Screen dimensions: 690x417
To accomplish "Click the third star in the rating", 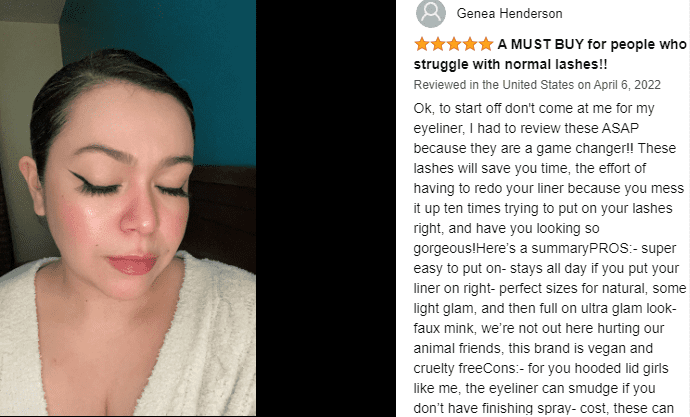I will pos(454,44).
